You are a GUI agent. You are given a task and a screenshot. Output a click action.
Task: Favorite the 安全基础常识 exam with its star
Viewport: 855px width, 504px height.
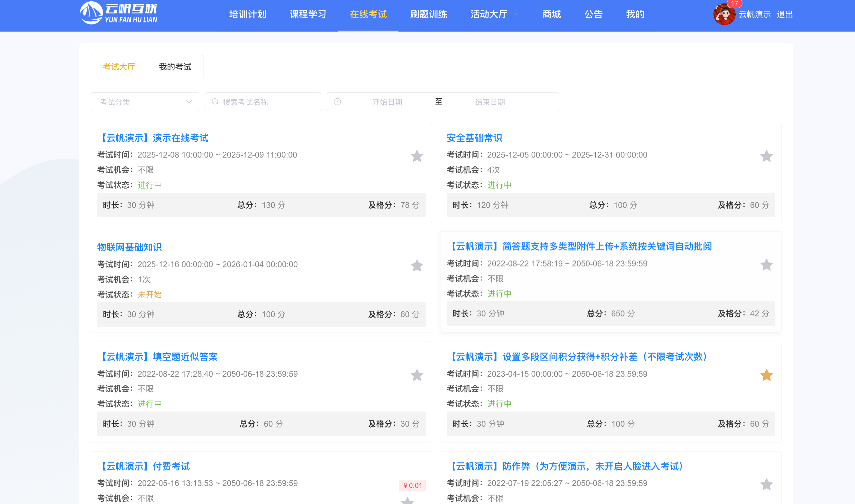coord(766,156)
